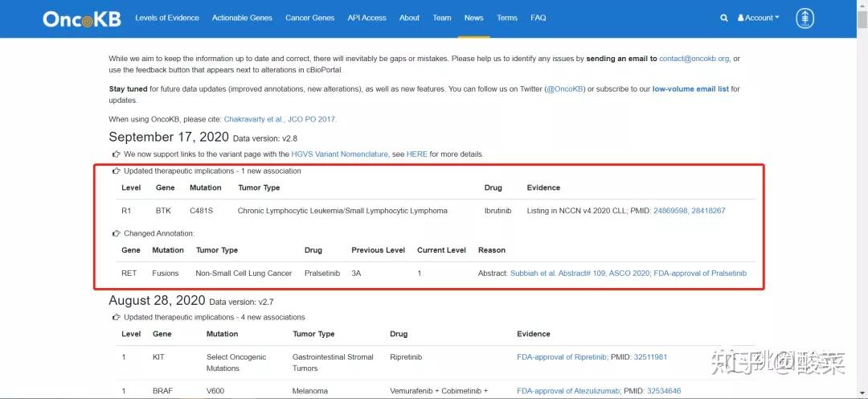Click the OncoKB logo
This screenshot has height=399, width=868.
click(x=82, y=19)
